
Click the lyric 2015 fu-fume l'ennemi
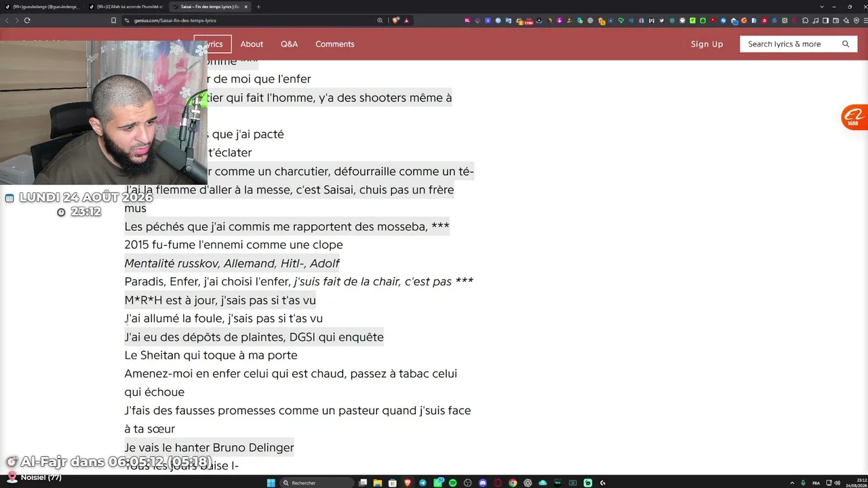pos(233,245)
